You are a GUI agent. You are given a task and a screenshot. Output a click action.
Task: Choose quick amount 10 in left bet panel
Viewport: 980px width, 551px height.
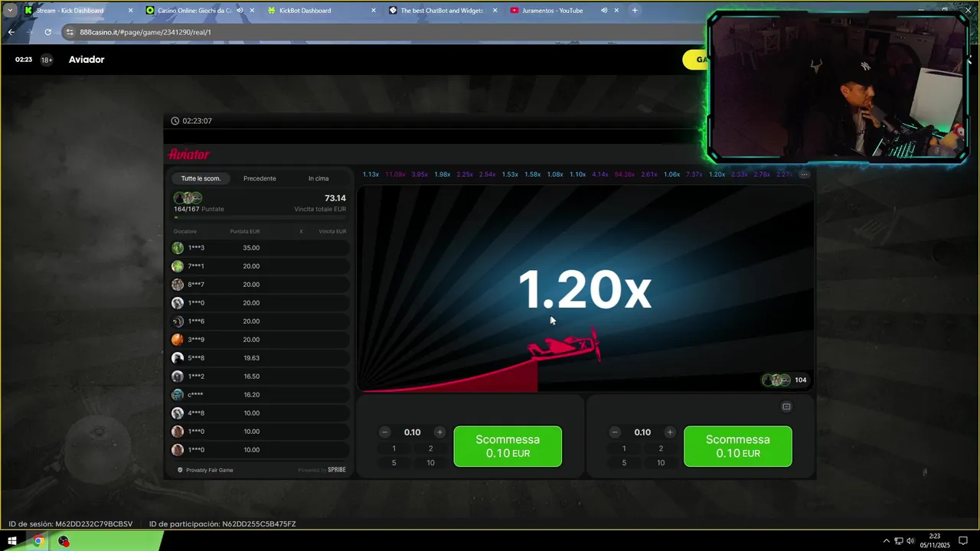[x=430, y=462]
